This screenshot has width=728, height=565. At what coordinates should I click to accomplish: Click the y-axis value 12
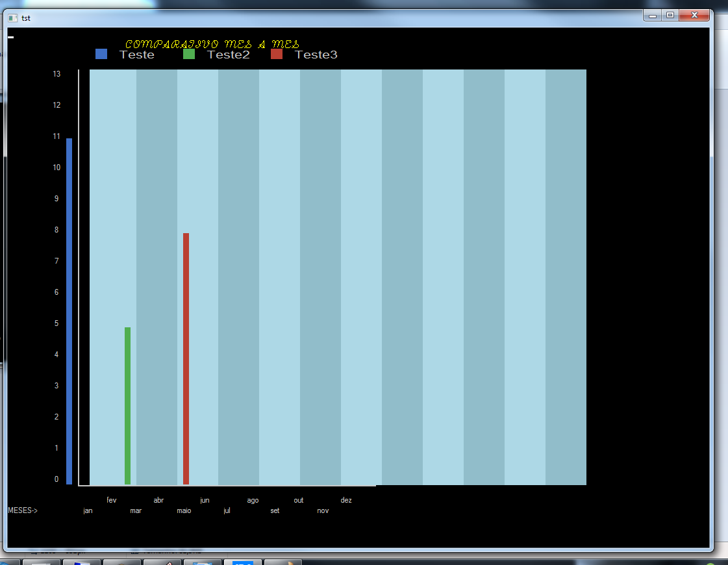(x=56, y=105)
